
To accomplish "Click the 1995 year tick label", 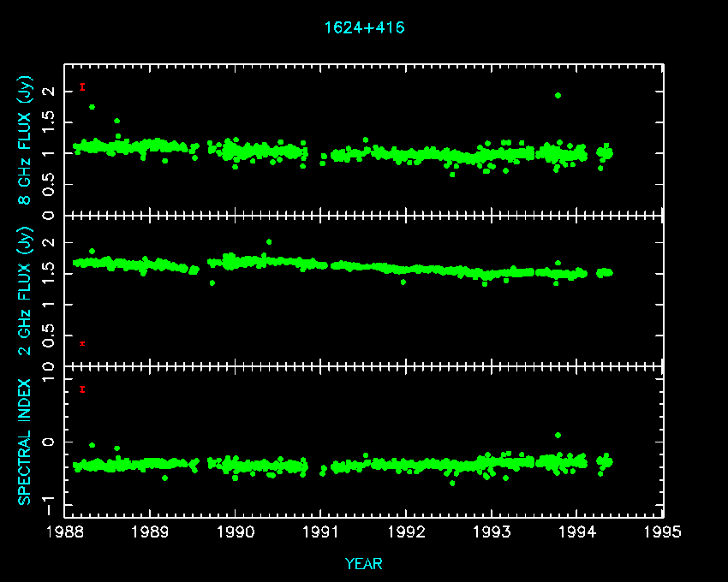I will click(x=663, y=532).
